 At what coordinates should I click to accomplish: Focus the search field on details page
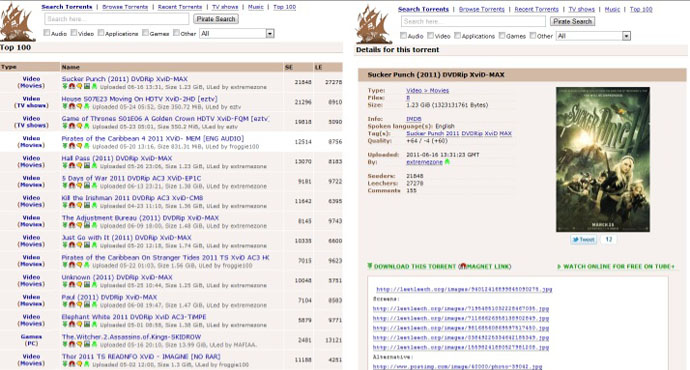coord(473,21)
